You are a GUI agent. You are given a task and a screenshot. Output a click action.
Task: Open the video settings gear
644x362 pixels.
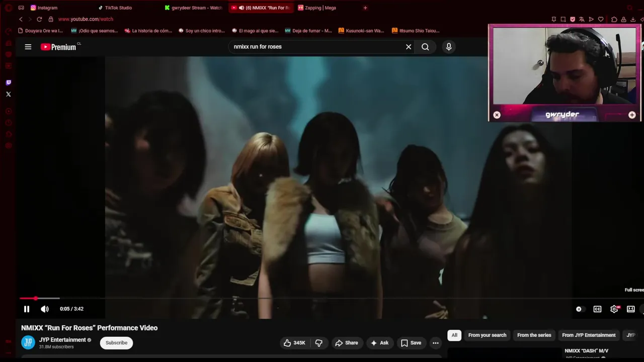(x=614, y=309)
